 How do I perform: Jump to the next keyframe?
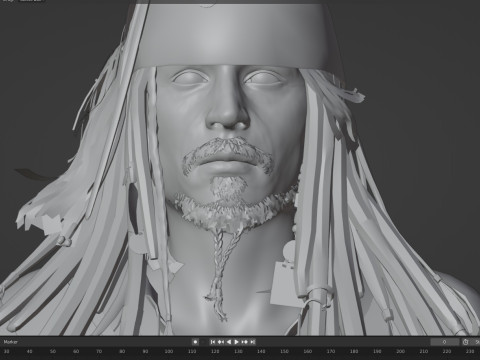pos(245,342)
